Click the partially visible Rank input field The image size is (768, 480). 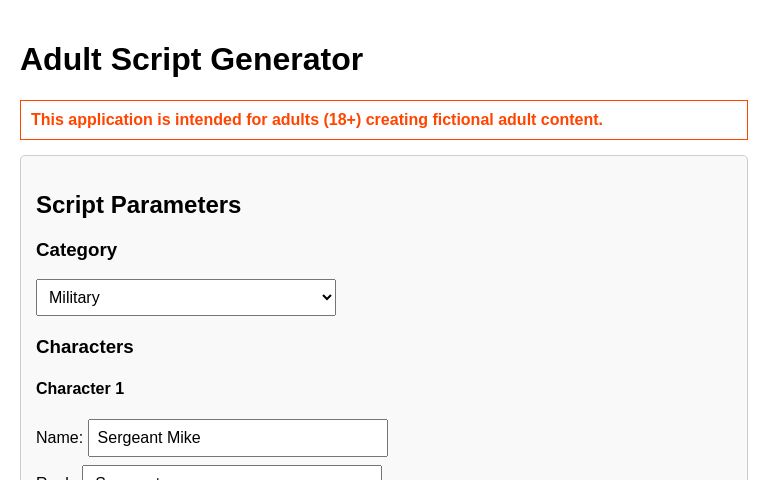(x=232, y=474)
